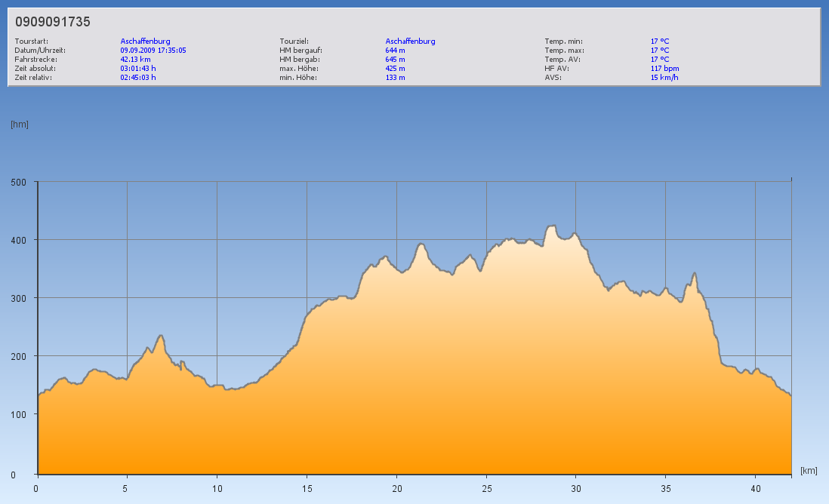Screen dimensions: 829x504
Task: Select the Tourziel value Aschaffenburg
Action: click(410, 41)
